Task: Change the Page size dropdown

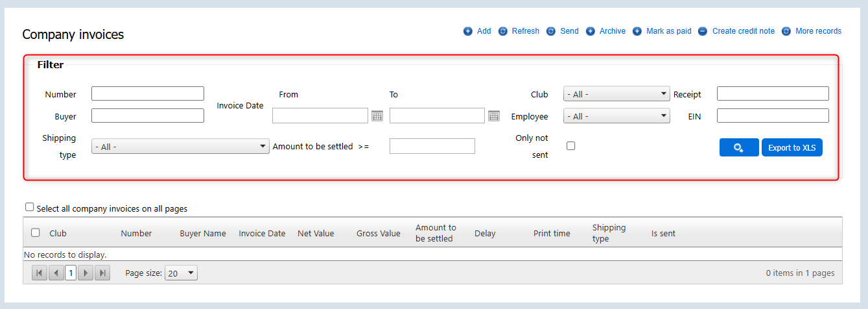Action: click(181, 273)
